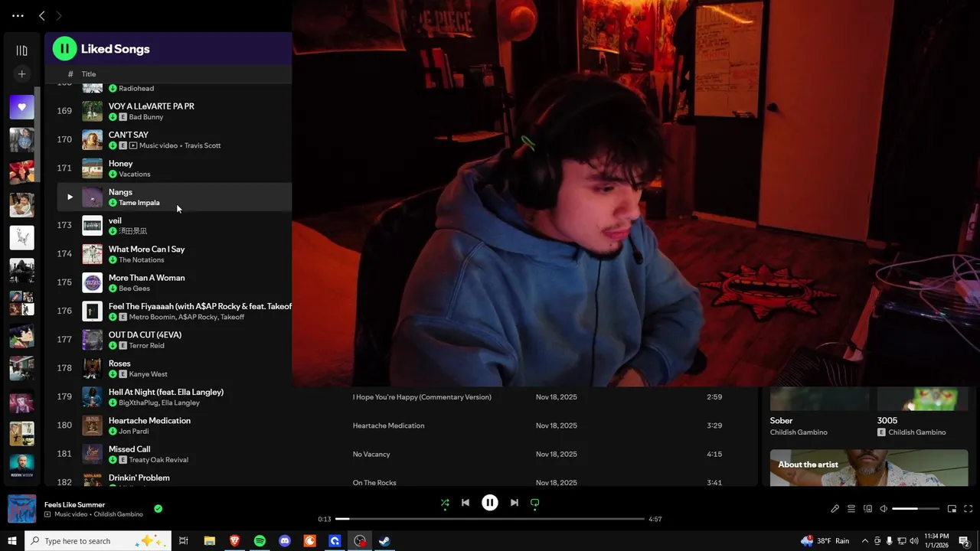Mute using the Spotify speaker icon
Viewport: 980px width, 551px height.
[884, 509]
